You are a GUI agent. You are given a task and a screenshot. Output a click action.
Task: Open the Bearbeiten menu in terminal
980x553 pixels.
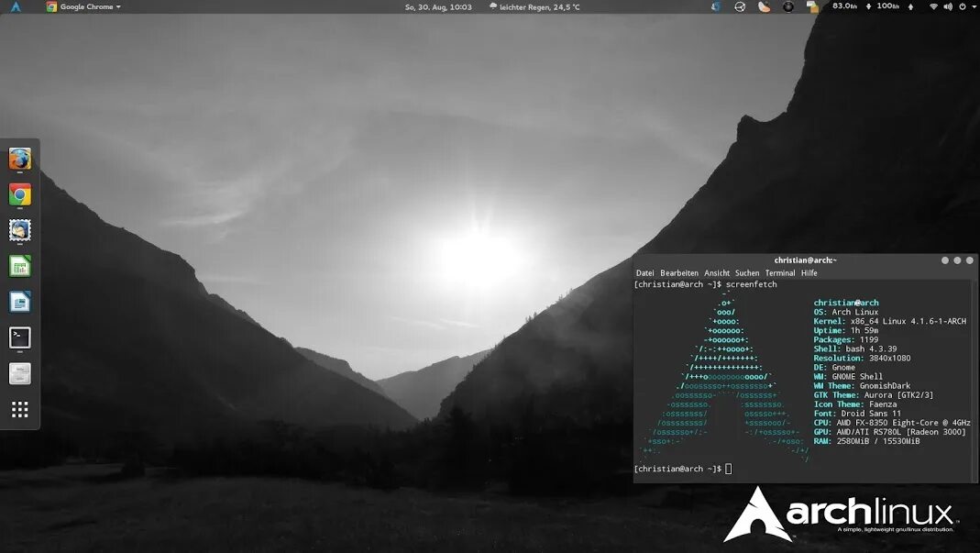(x=679, y=272)
